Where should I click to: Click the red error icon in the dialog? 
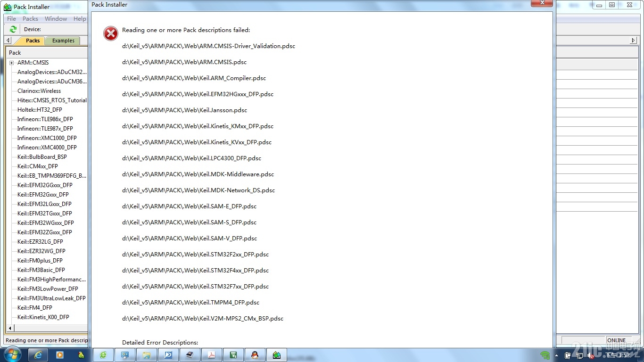[111, 33]
